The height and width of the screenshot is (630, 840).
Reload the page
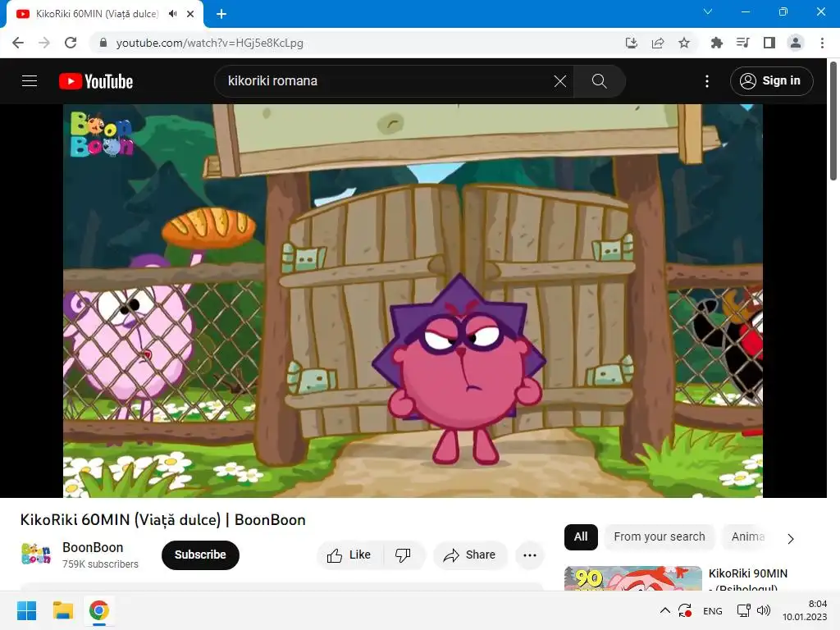tap(71, 43)
